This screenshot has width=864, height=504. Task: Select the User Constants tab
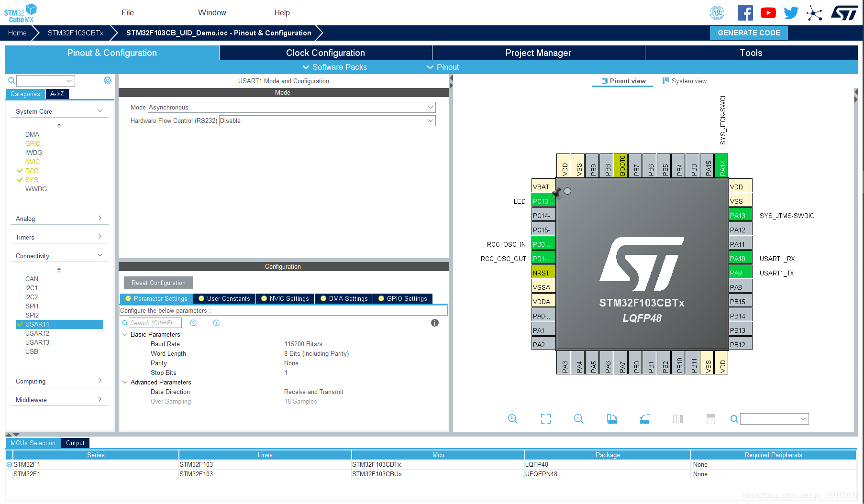(x=224, y=298)
